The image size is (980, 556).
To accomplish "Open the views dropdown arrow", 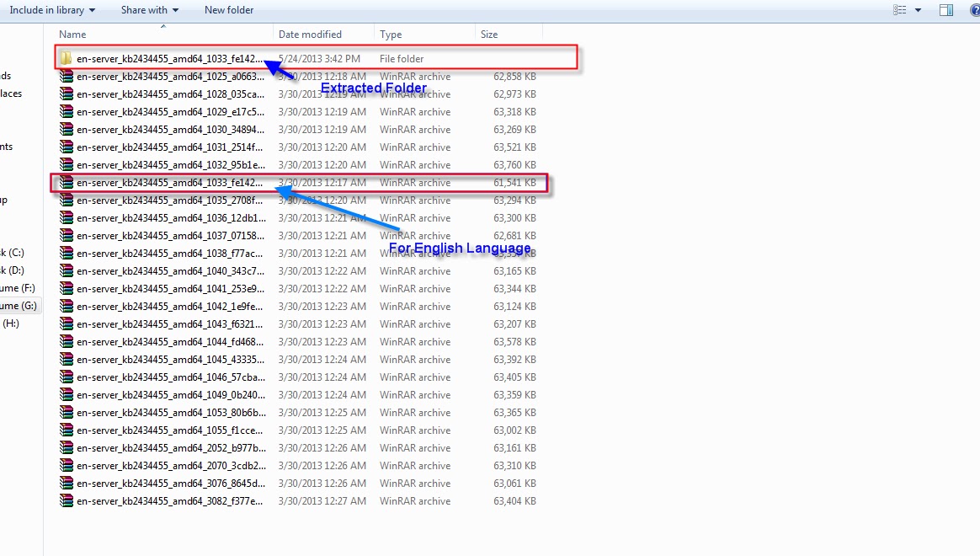I will click(917, 9).
